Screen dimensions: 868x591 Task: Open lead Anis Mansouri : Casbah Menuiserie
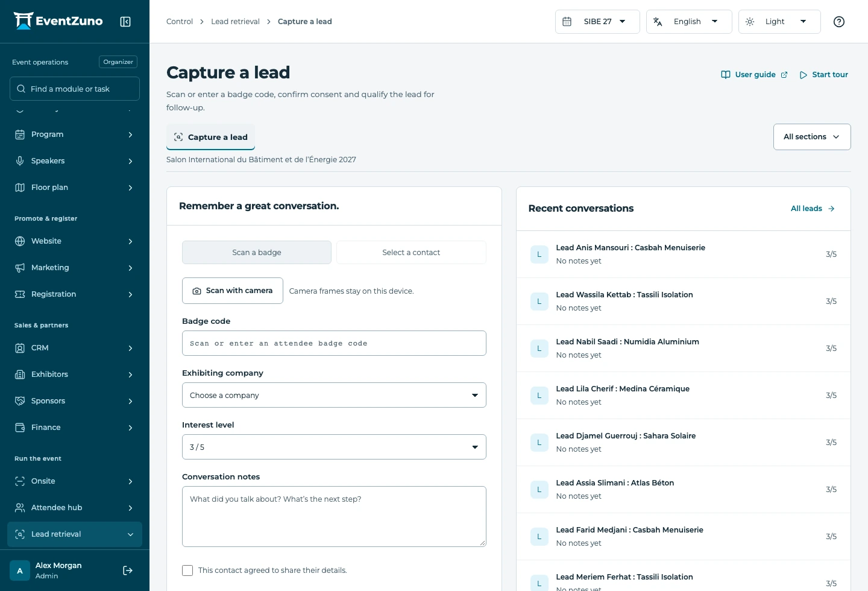[684, 254]
